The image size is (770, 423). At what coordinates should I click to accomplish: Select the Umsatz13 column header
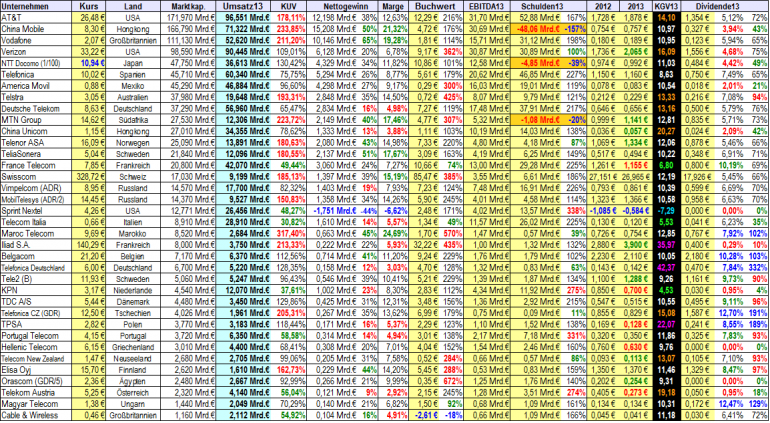coord(243,6)
